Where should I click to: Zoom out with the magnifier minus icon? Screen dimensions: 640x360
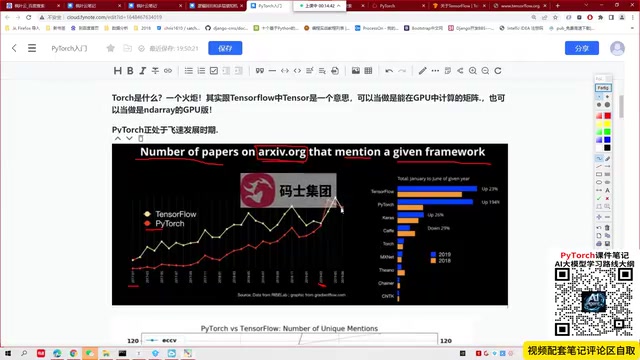point(485,71)
